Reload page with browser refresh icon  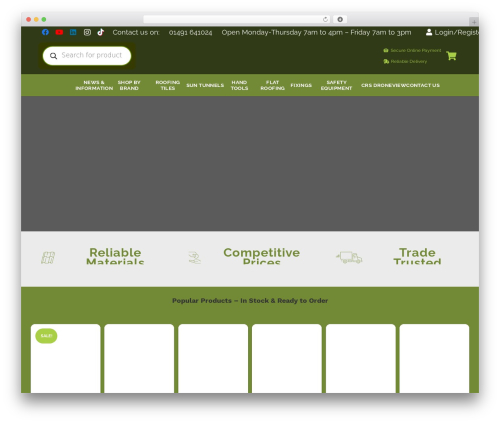(x=325, y=19)
